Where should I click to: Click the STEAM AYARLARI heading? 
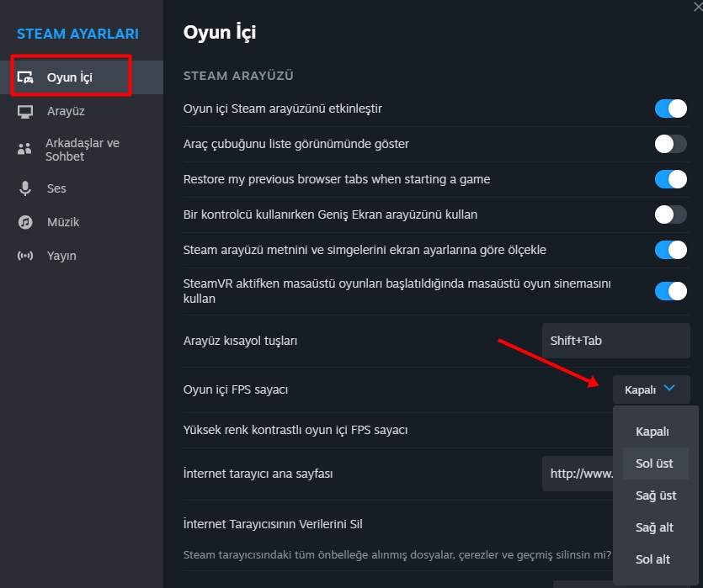pyautogui.click(x=77, y=34)
